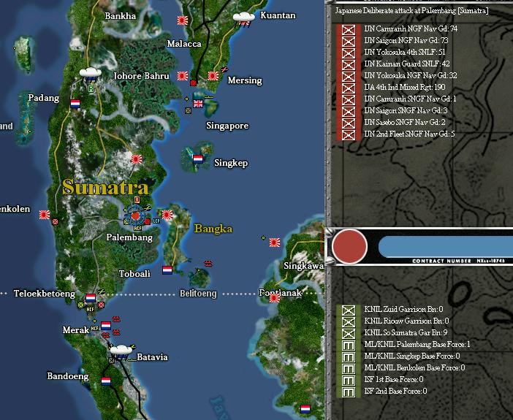Click the blue combat strength bar

[446, 246]
